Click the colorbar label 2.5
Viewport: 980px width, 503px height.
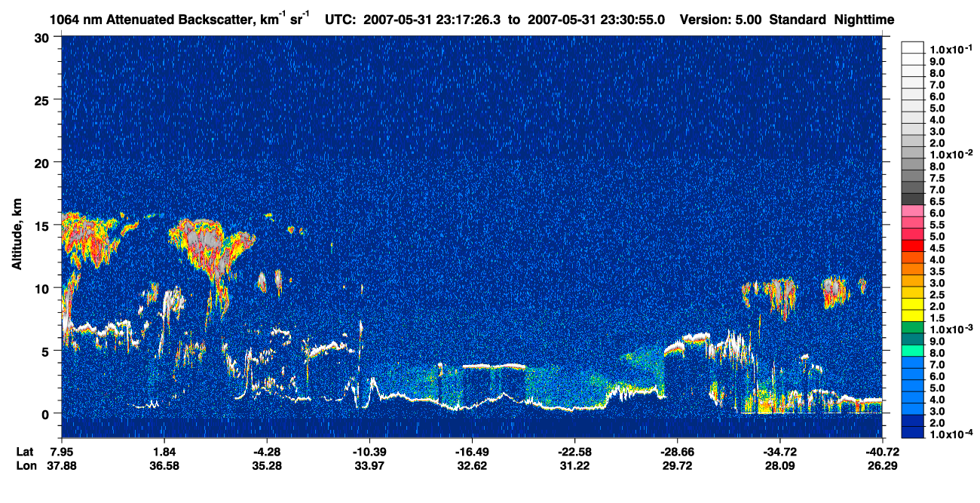pyautogui.click(x=938, y=295)
